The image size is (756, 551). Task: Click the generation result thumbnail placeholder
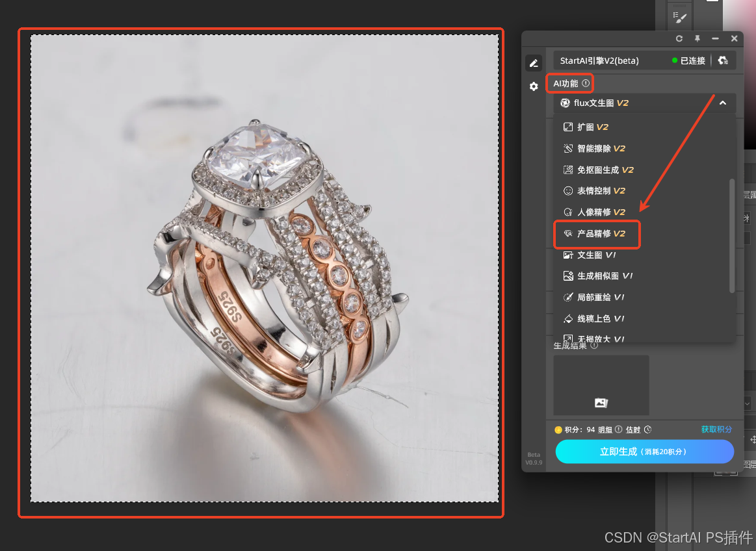pos(601,385)
